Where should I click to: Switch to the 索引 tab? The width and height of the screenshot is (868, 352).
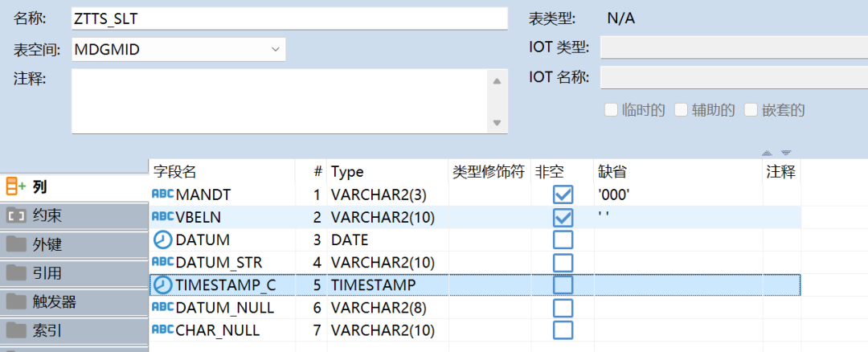tap(74, 330)
